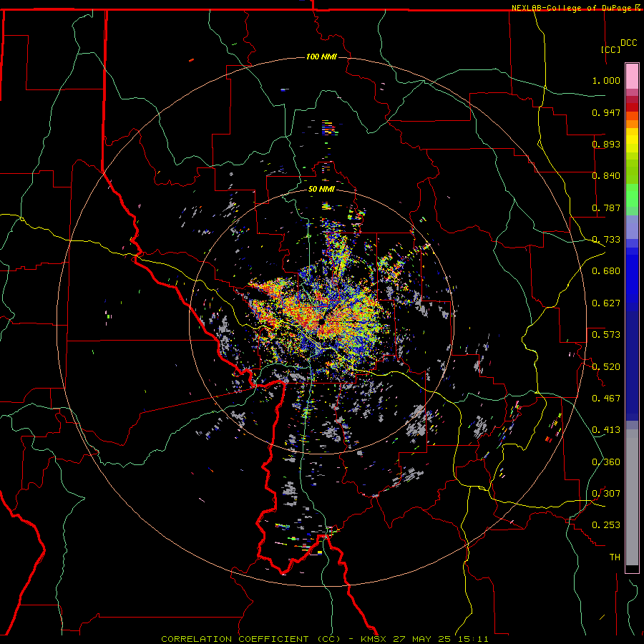Click the radar site center in the echo core
Viewport: 644px width, 644px height.
click(321, 321)
